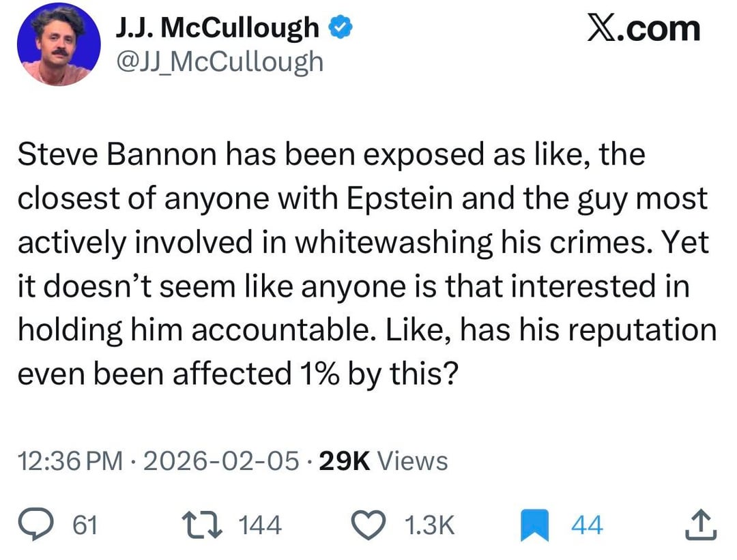
Task: Click the tweet's final line ending "by this?"
Action: (236, 373)
